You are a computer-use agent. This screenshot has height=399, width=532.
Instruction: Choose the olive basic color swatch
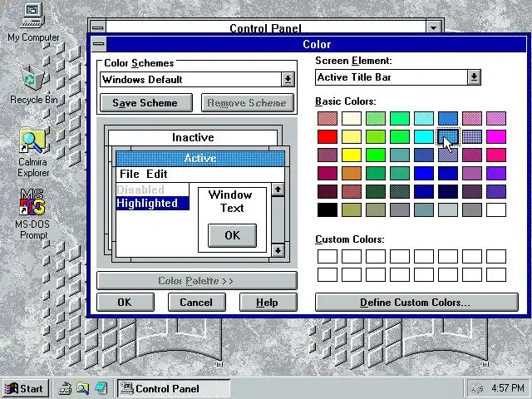pos(352,210)
